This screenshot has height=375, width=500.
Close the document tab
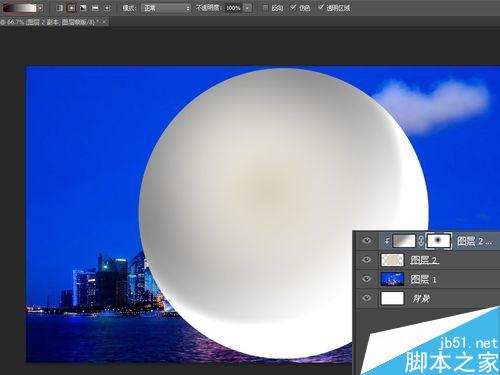point(104,22)
